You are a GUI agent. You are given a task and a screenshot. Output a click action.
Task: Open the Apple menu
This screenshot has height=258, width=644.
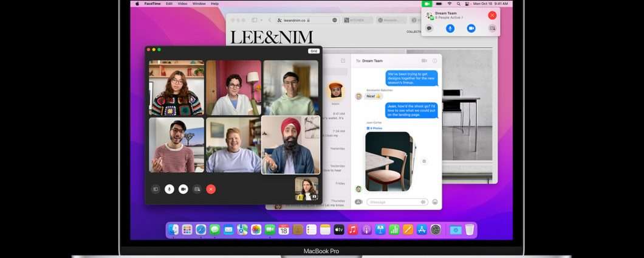point(137,4)
